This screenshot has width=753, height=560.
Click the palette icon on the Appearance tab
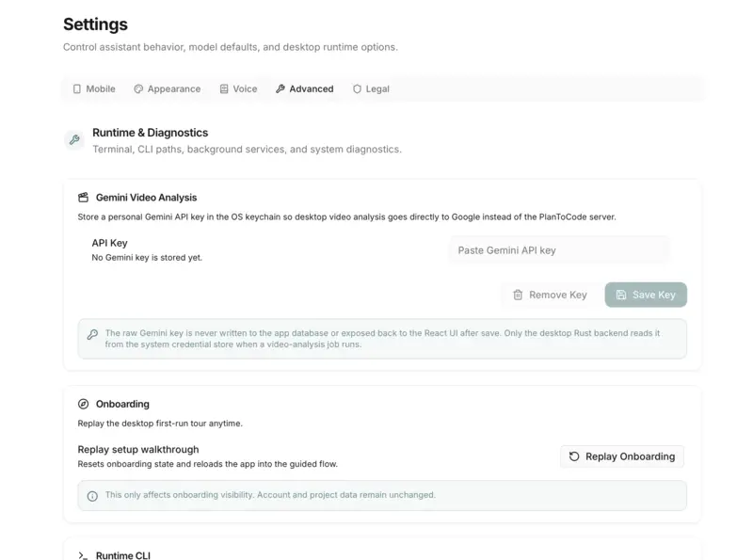click(139, 88)
